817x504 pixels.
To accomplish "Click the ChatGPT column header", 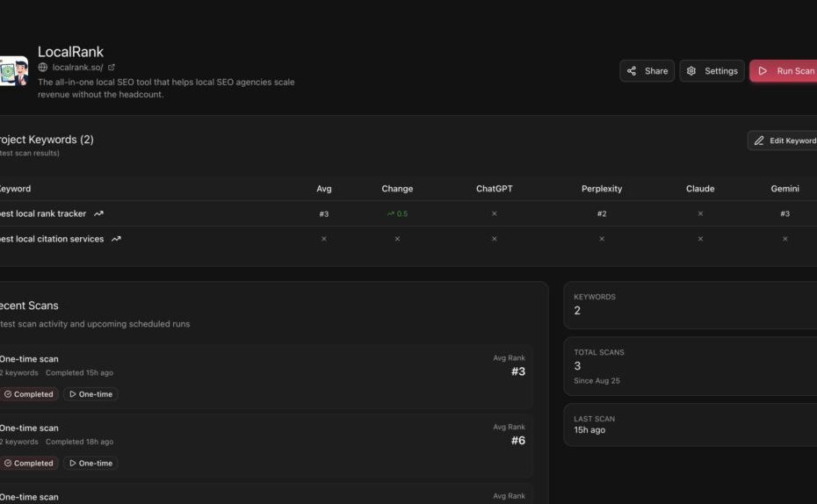I will 494,189.
